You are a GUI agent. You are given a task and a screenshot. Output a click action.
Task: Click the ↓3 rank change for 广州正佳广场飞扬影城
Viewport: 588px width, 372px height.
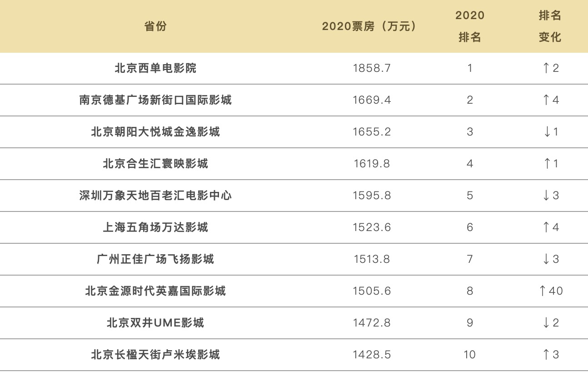coord(550,259)
